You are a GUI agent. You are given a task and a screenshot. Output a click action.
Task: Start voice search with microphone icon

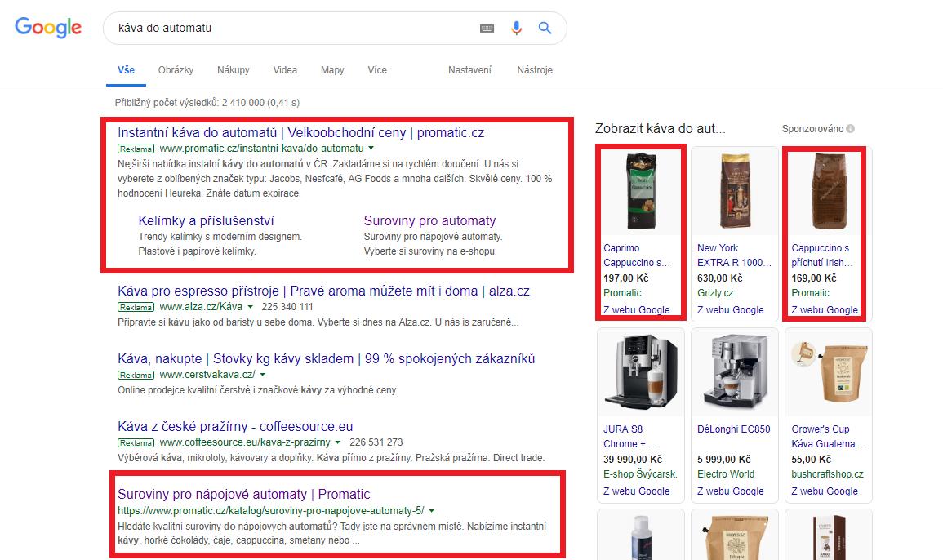click(516, 29)
